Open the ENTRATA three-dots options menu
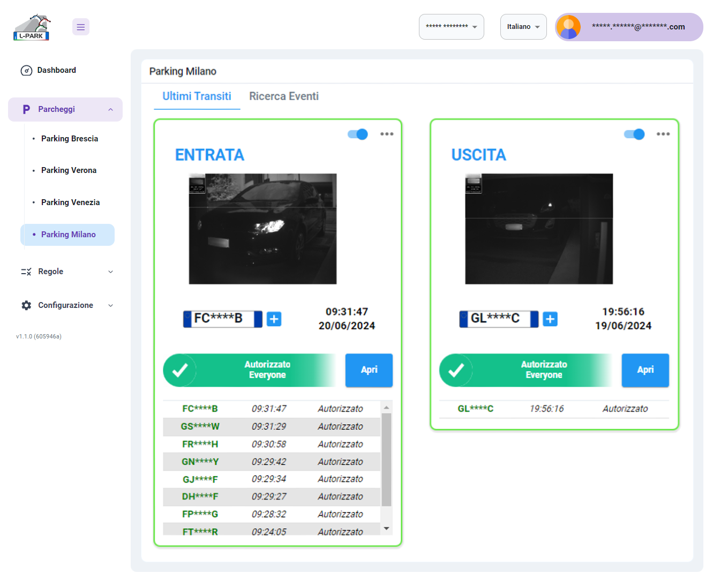 387,134
